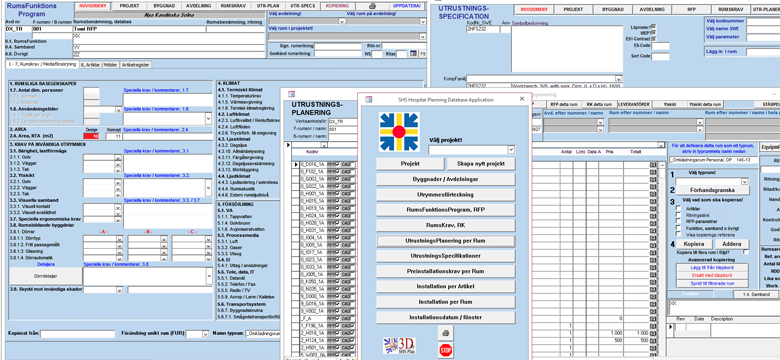Image resolution: width=780 pixels, height=360 pixels.
Task: Toggle the MEP checkbox in Utrustningsspecifikation
Action: 653,32
